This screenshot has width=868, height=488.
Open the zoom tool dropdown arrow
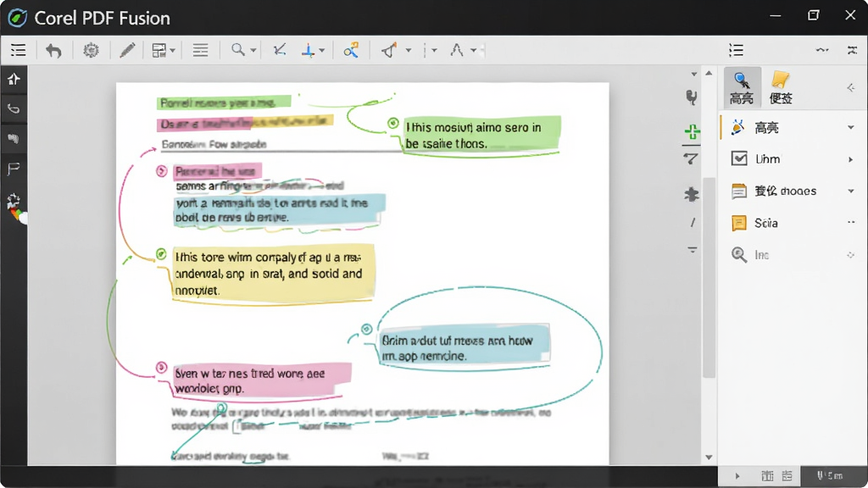253,51
